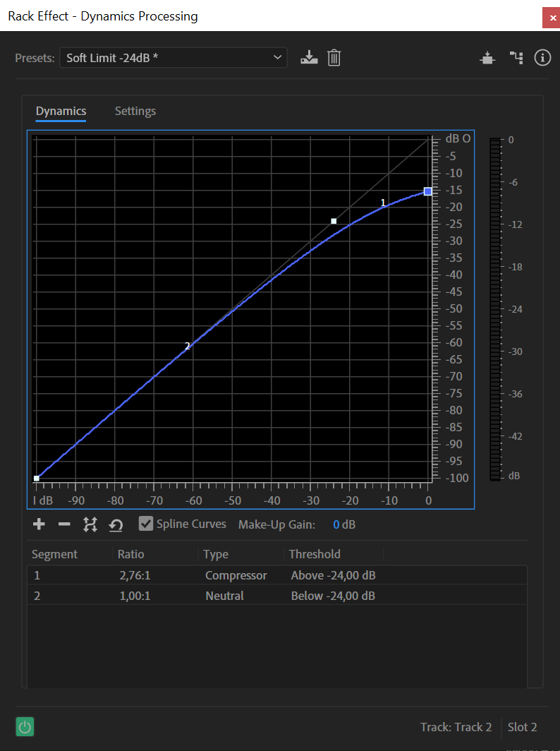Uncheck the Spline Curves checkbox
The image size is (560, 751).
(146, 524)
